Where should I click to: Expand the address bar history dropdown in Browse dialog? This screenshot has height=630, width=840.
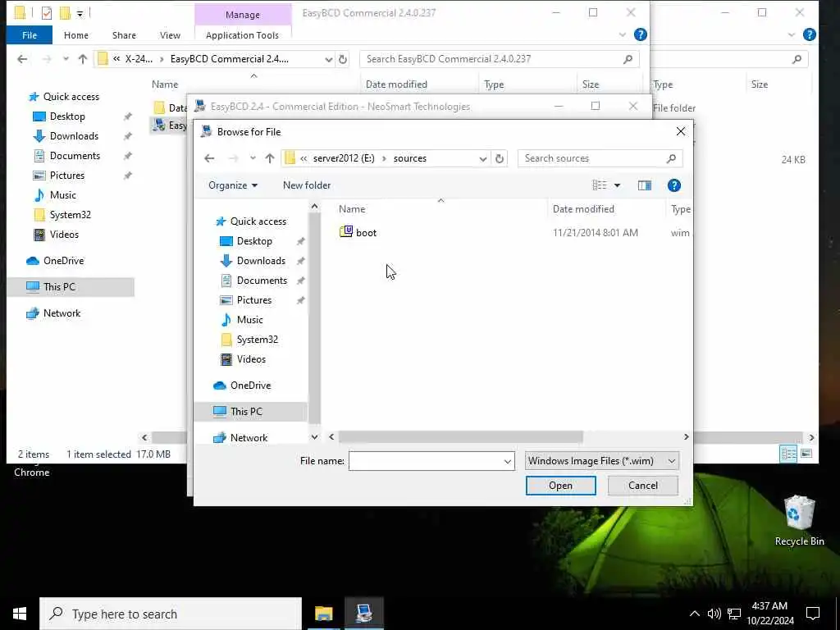[482, 158]
